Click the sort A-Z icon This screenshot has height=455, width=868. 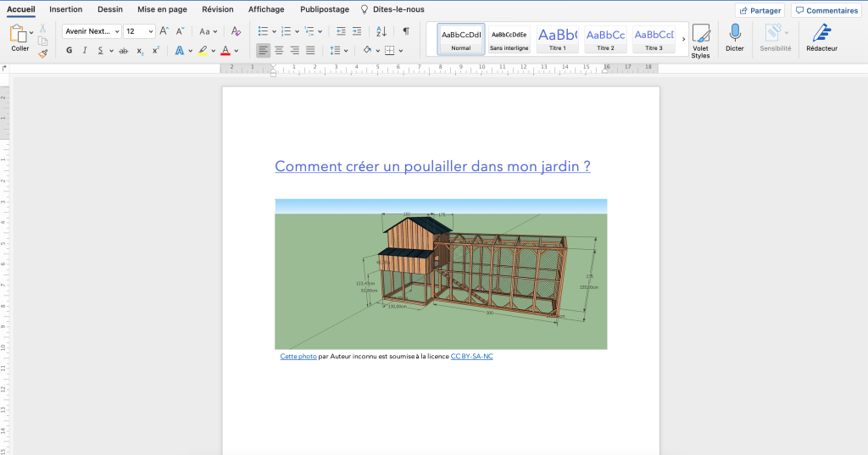click(381, 31)
